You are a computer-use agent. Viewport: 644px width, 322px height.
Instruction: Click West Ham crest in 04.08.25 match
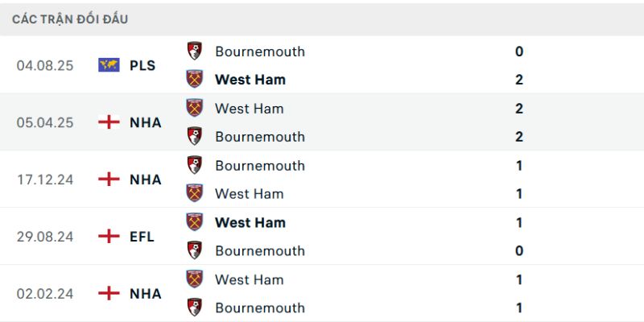(195, 79)
